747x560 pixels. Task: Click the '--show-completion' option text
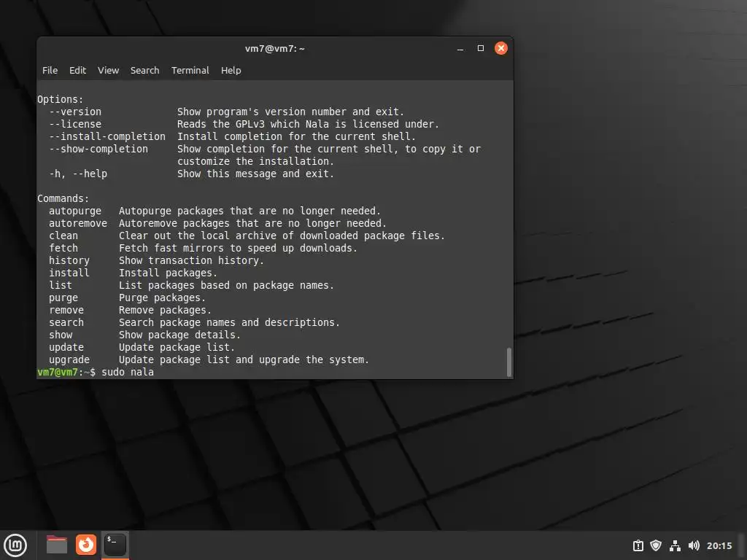pyautogui.click(x=98, y=149)
